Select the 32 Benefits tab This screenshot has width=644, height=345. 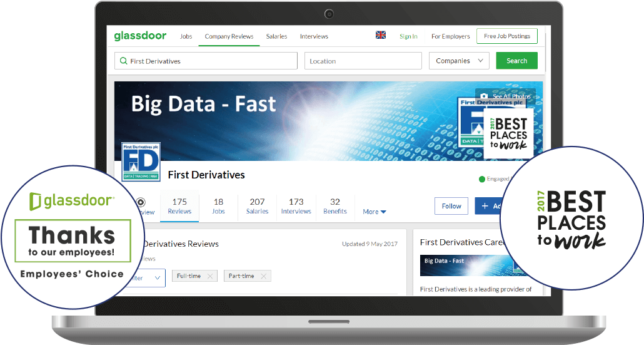335,206
